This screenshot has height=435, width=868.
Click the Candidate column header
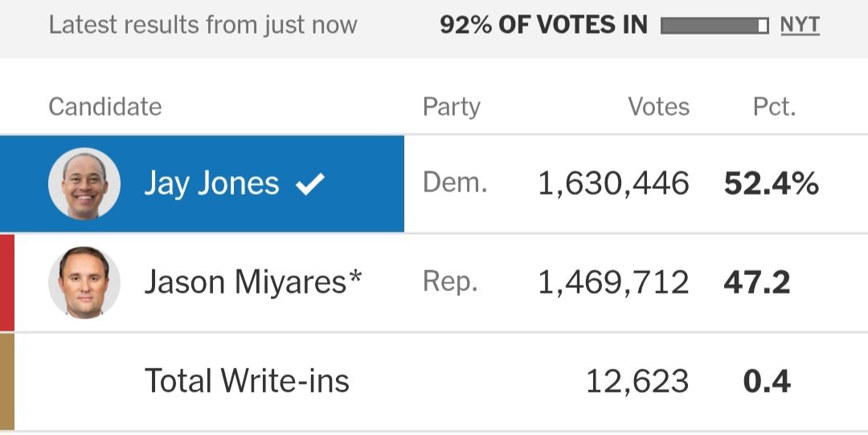pyautogui.click(x=105, y=106)
